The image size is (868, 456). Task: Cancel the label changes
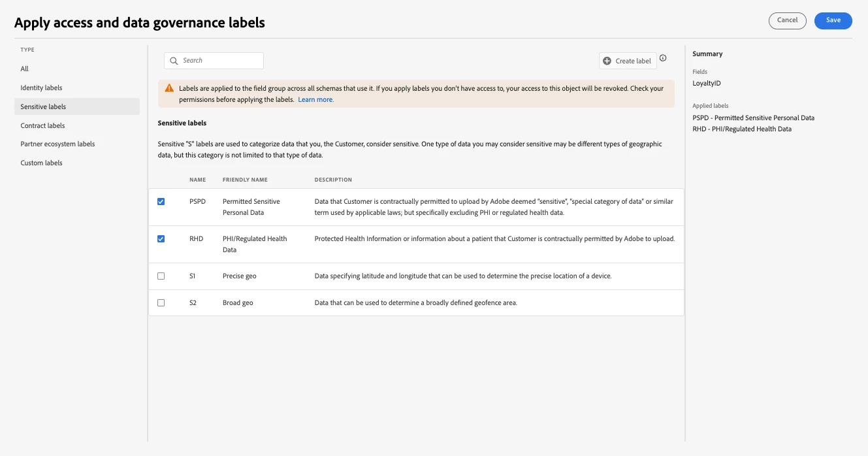click(787, 20)
